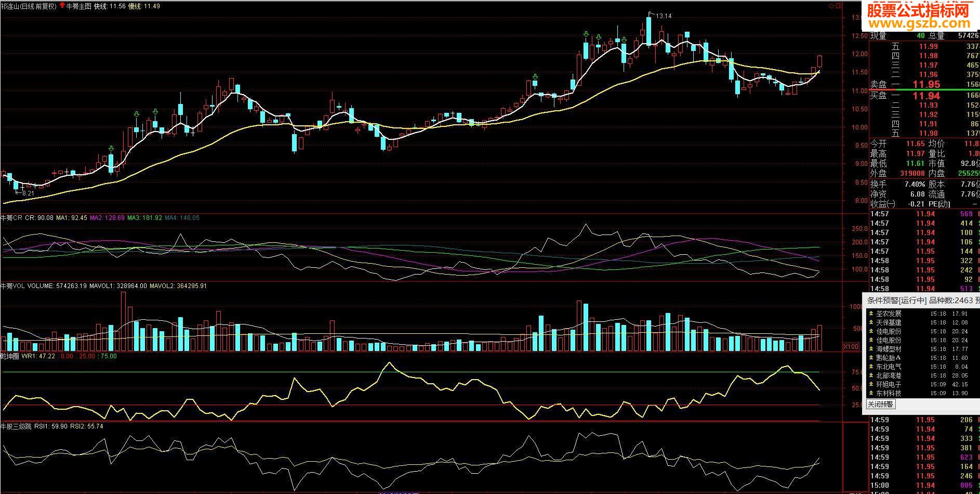The image size is (980, 494).
Task: Click the 牛莠VOL indicator name
Action: (x=13, y=286)
